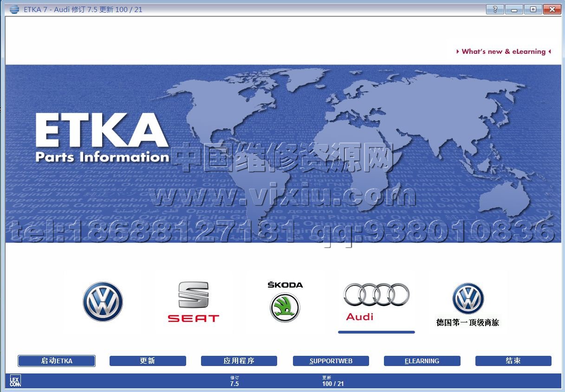Open the 应用程序 button
The width and height of the screenshot is (565, 392).
click(x=239, y=361)
